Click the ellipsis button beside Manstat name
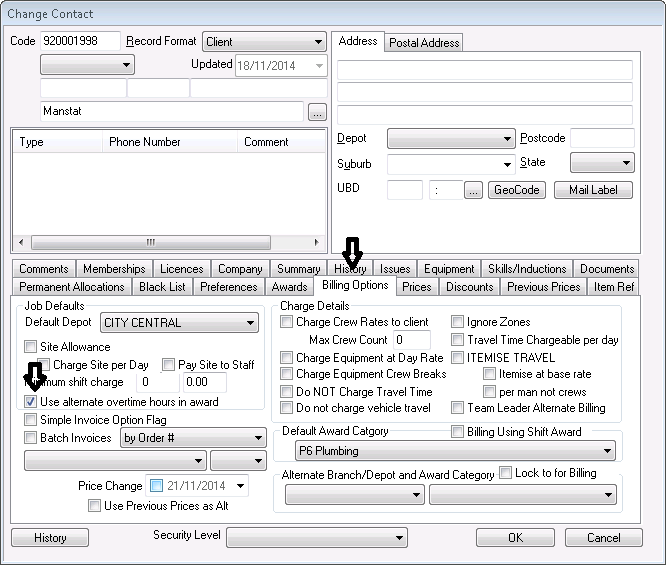 317,112
